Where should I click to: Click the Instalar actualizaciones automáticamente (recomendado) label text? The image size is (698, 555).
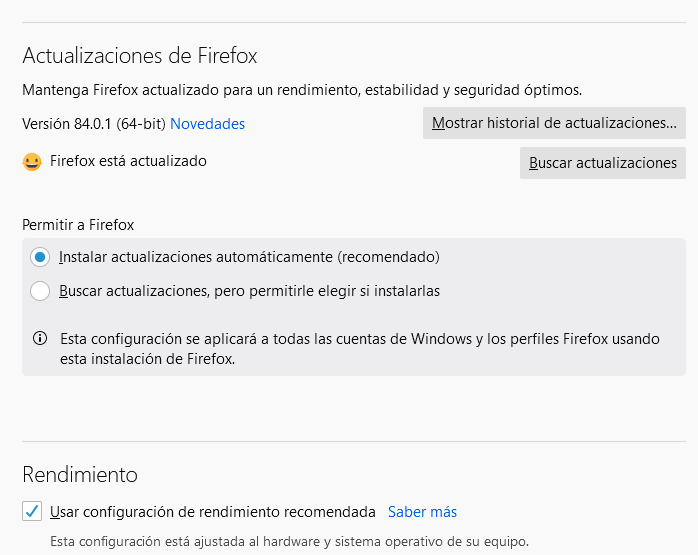[249, 257]
